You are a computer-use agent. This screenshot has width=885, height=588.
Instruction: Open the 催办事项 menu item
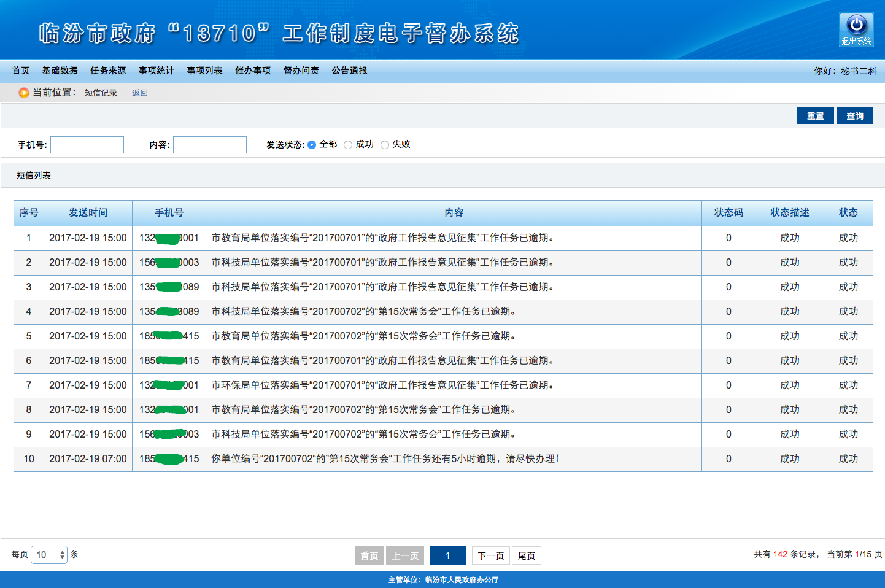point(253,71)
